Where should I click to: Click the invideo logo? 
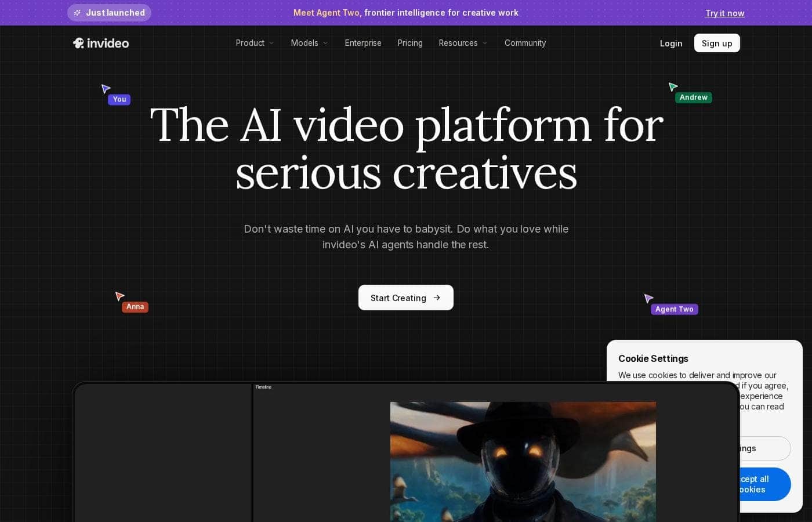101,43
